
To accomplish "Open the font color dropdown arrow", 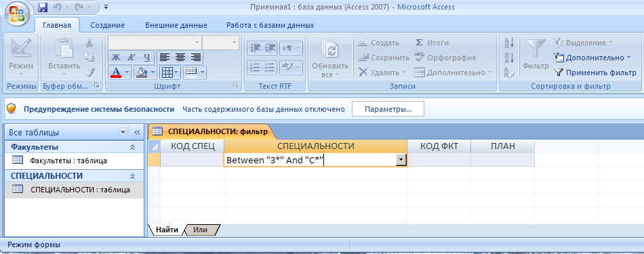I will [127, 72].
